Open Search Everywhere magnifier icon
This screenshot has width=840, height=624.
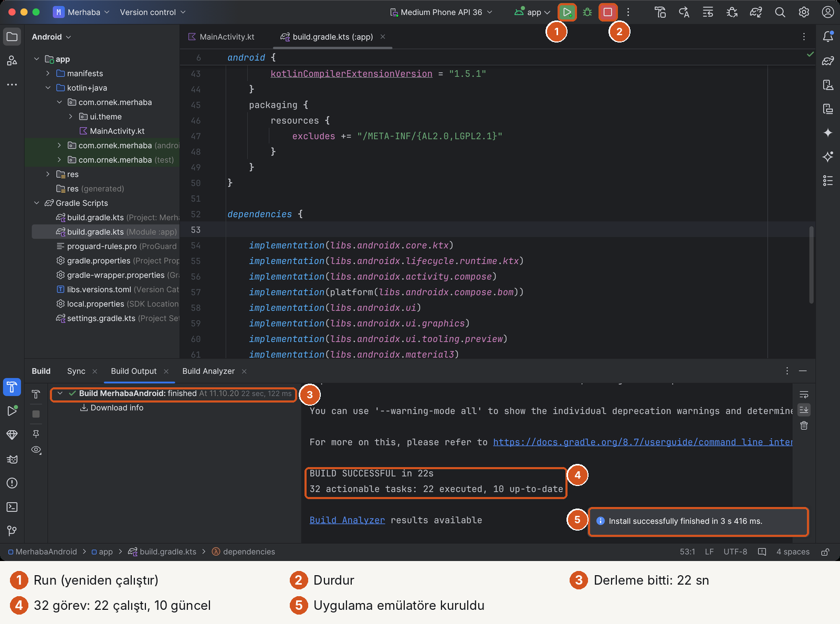click(x=780, y=12)
